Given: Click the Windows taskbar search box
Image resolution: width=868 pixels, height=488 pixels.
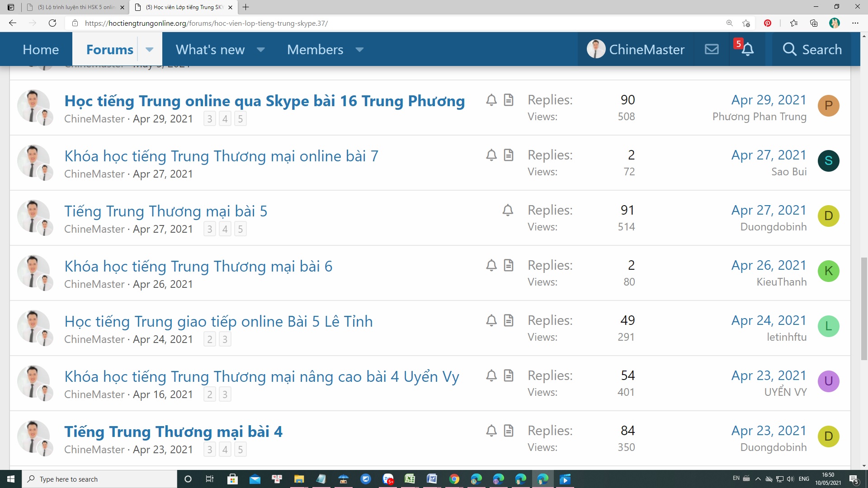Looking at the screenshot, I should 99,479.
